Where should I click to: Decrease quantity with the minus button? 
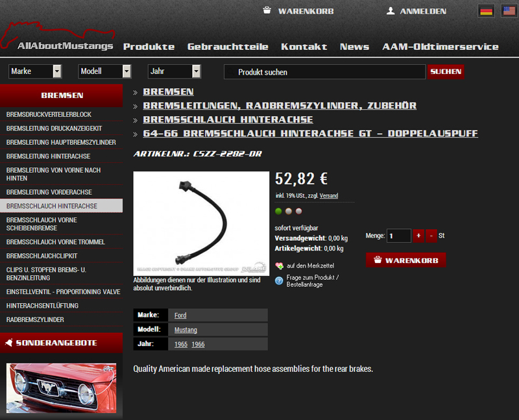[431, 236]
